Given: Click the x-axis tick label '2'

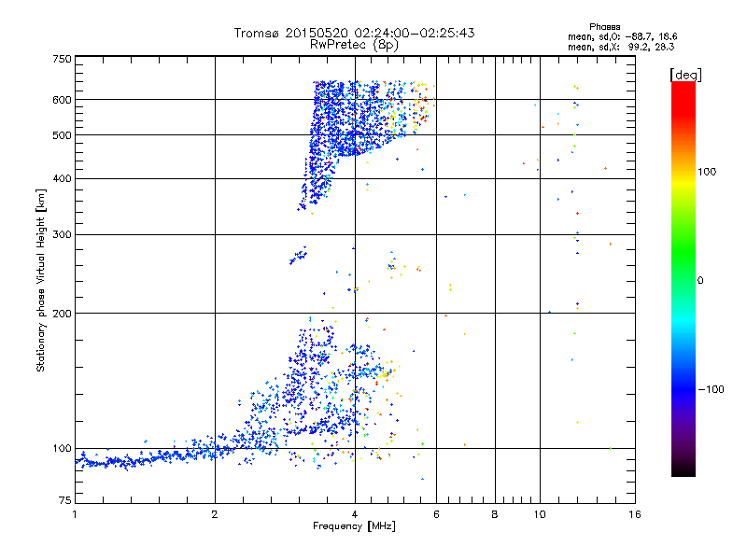Looking at the screenshot, I should pyautogui.click(x=215, y=514).
